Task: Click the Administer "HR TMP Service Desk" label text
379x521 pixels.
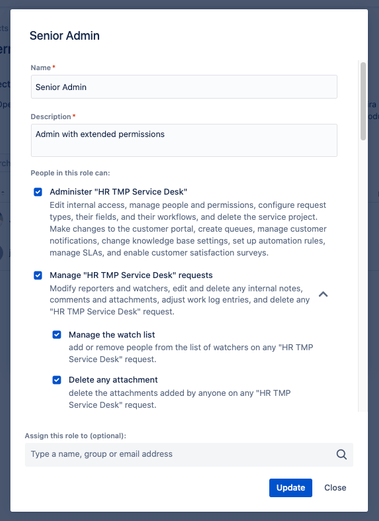Action: pos(118,192)
